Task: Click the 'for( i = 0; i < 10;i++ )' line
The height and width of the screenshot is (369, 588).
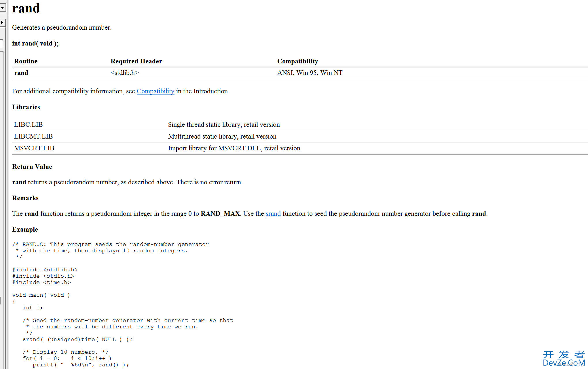Action: click(x=67, y=359)
